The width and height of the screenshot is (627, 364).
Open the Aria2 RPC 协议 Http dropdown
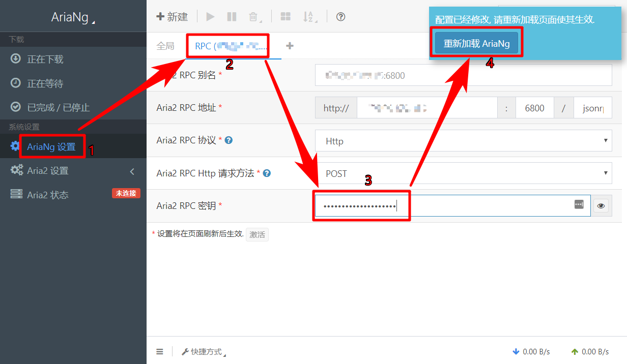[x=463, y=141]
